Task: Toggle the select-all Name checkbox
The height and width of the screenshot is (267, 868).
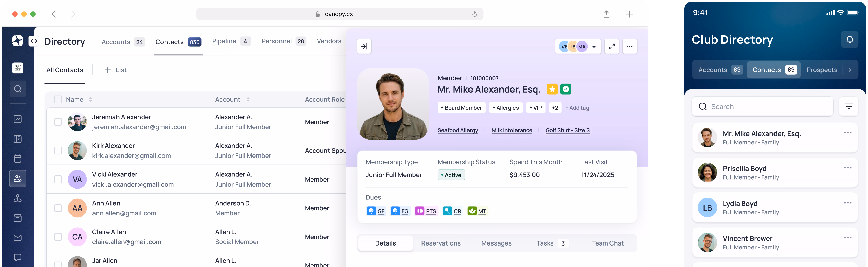Action: pyautogui.click(x=58, y=99)
